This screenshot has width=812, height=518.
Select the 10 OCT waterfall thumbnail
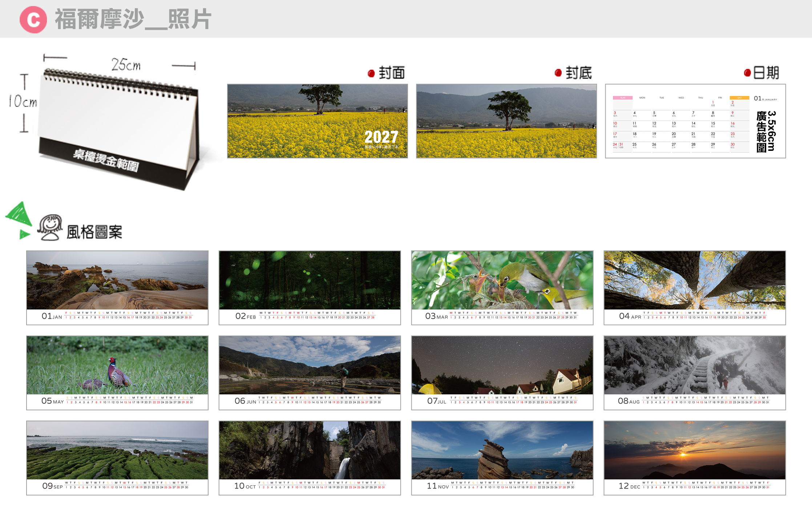tap(310, 458)
